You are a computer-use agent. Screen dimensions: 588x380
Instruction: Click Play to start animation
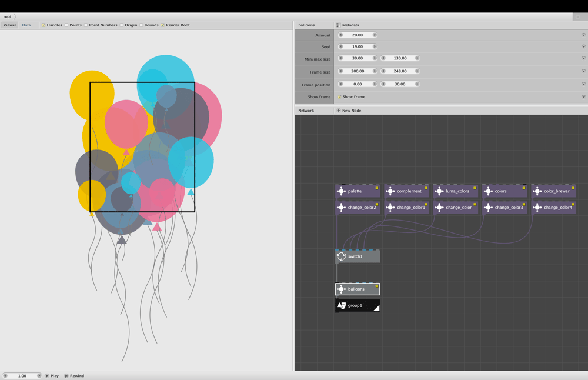pyautogui.click(x=52, y=376)
